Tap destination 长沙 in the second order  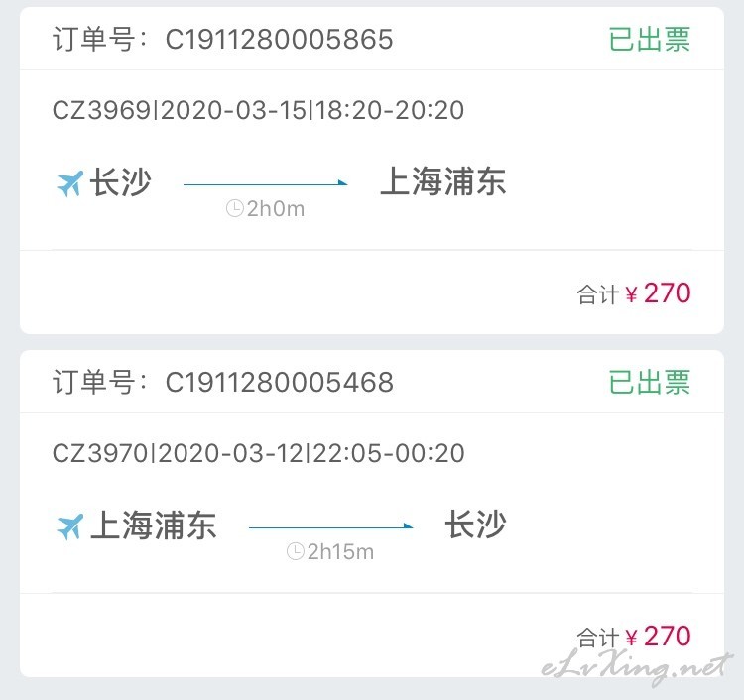tap(475, 525)
